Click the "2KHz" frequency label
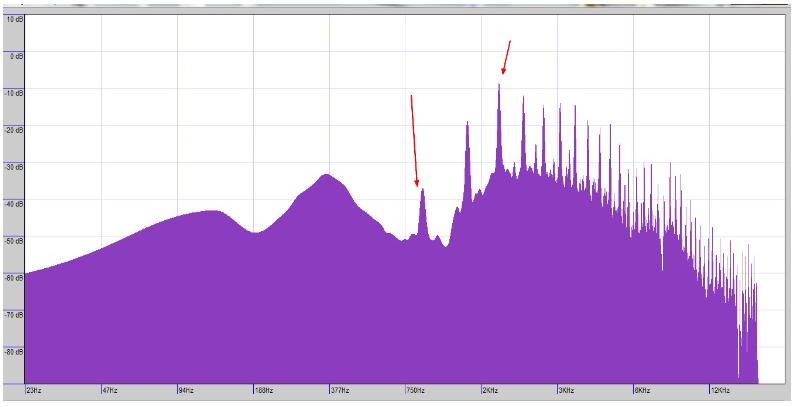The width and height of the screenshot is (800, 407). [490, 391]
